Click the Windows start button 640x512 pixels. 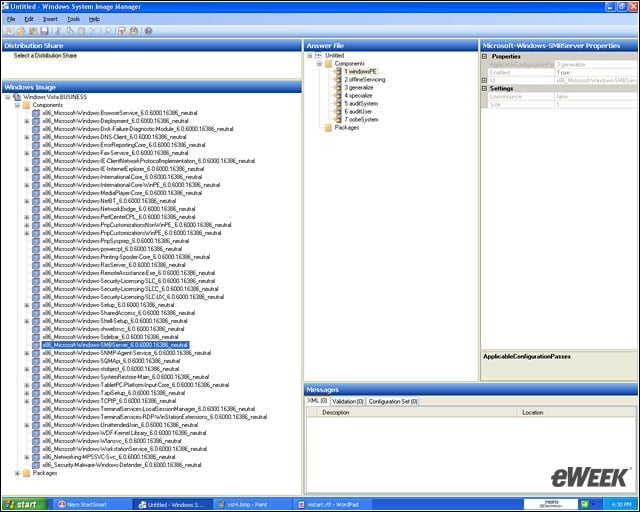pos(24,505)
